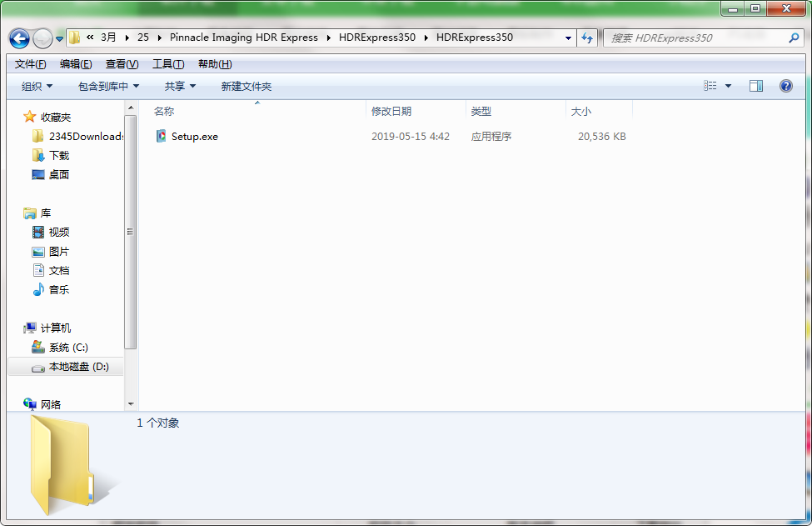This screenshot has width=812, height=526.
Task: Select the 3月 breadcrumb segment
Action: (x=108, y=38)
